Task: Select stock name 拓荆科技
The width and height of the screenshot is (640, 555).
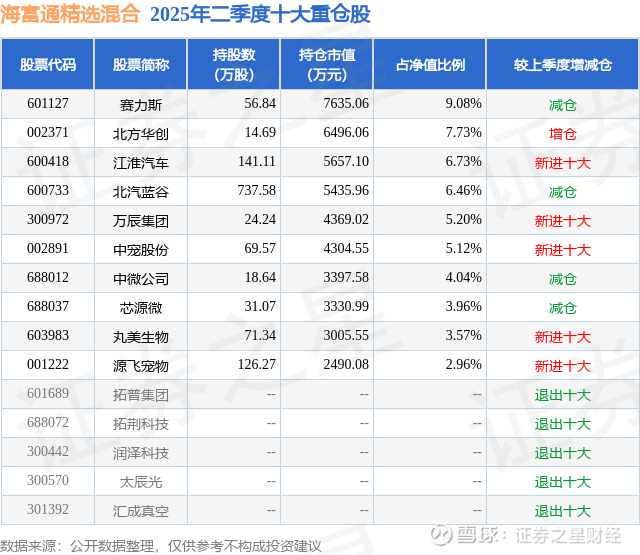Action: pyautogui.click(x=141, y=424)
